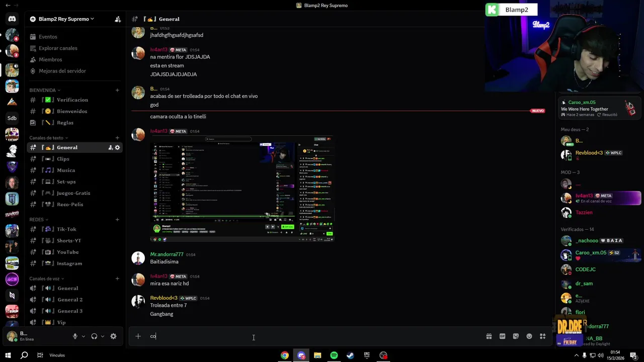Viewport: 644px width, 362px height.
Task: Select the Bienvenidos channel
Action: pyautogui.click(x=75, y=111)
